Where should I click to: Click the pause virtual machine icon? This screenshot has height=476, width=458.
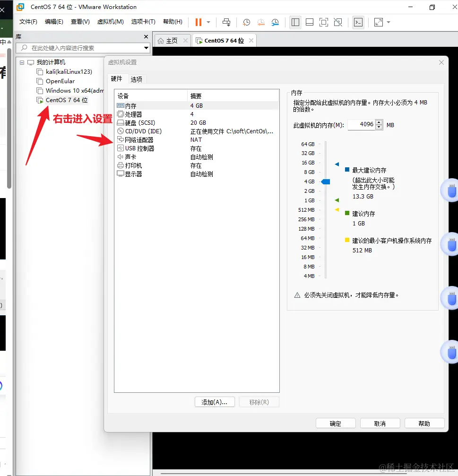tap(198, 22)
